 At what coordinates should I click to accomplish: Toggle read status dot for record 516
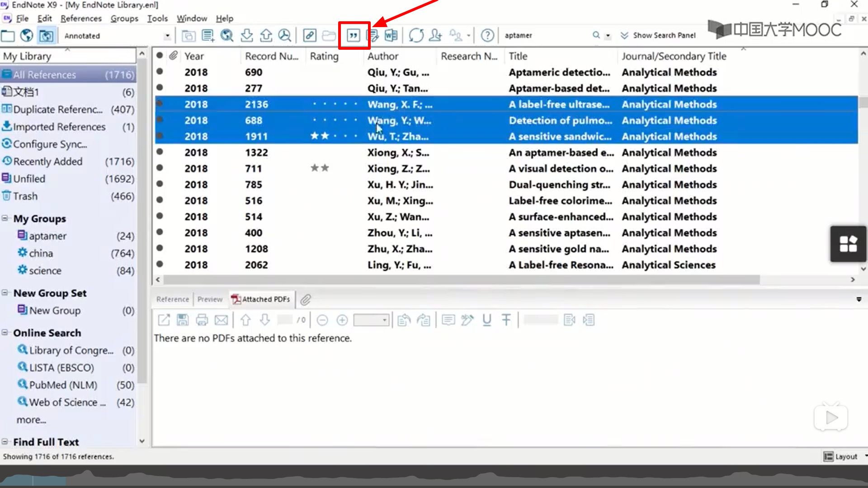(160, 200)
